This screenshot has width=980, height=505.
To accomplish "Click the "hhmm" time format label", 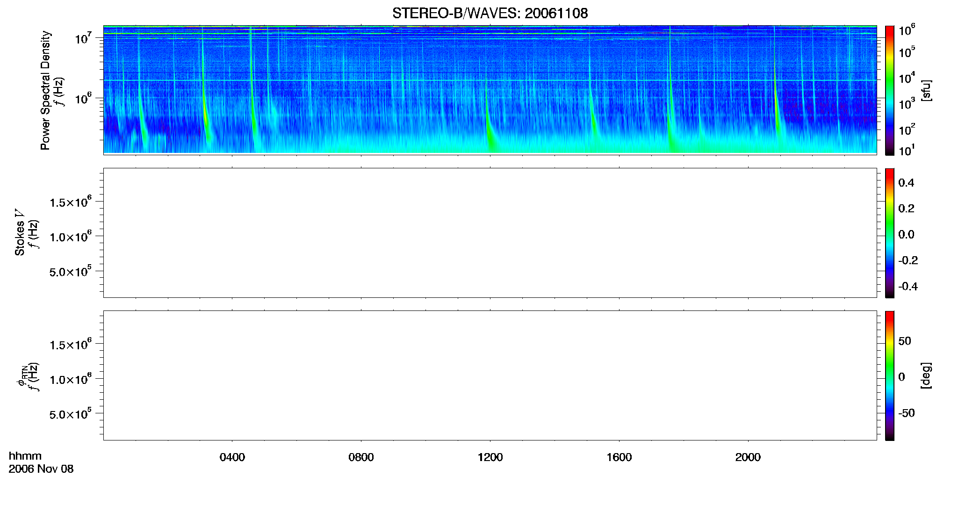I will click(x=25, y=456).
